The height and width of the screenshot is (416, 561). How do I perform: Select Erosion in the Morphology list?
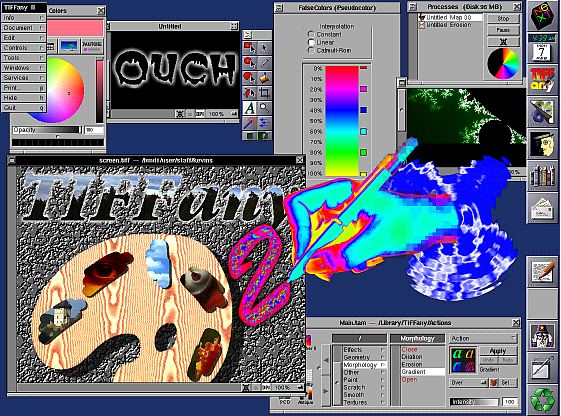[412, 364]
